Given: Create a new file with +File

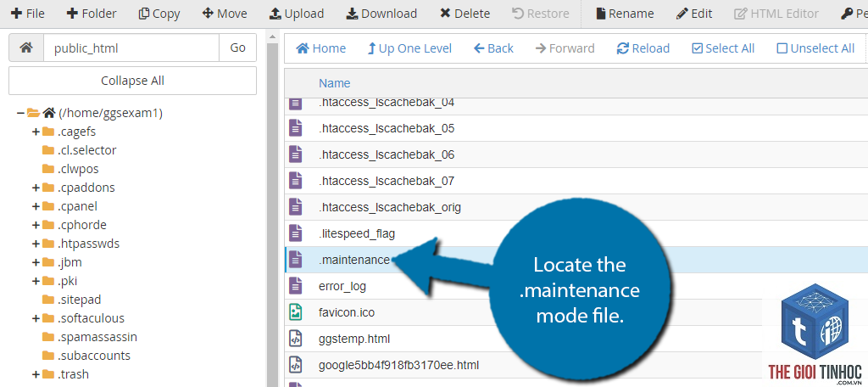Looking at the screenshot, I should coord(28,14).
